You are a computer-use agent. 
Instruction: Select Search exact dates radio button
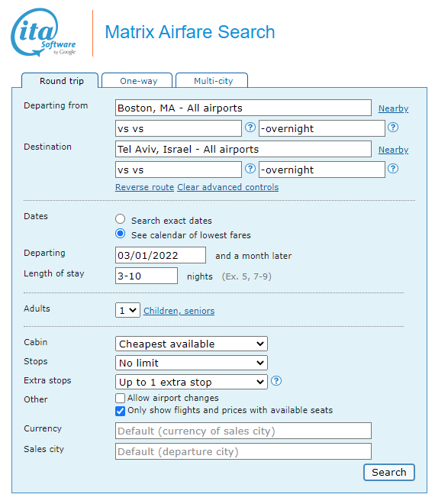pyautogui.click(x=120, y=219)
